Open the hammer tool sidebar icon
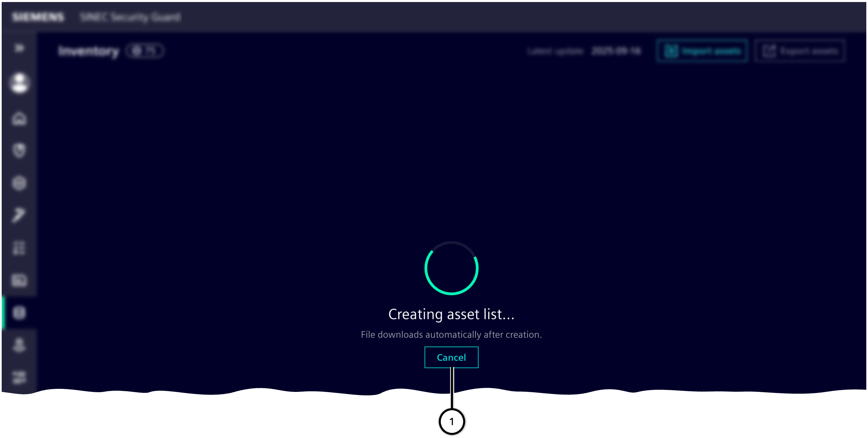The image size is (868, 438). (19, 215)
